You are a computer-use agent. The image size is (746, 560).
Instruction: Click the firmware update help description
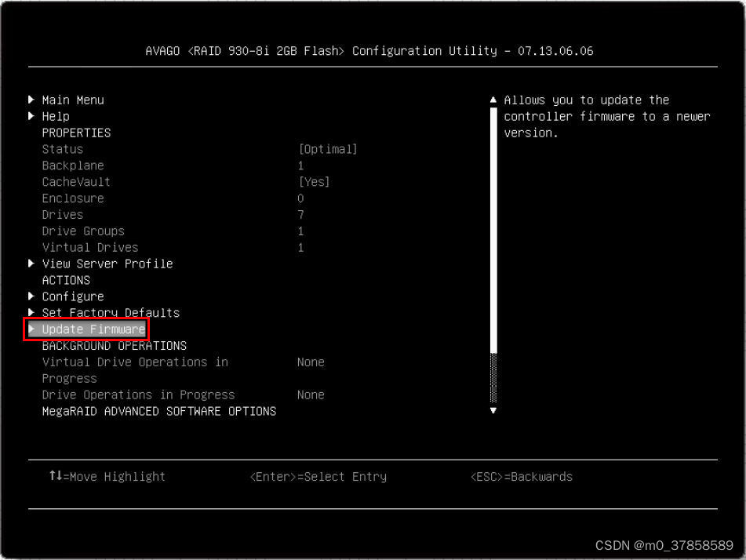coord(607,117)
